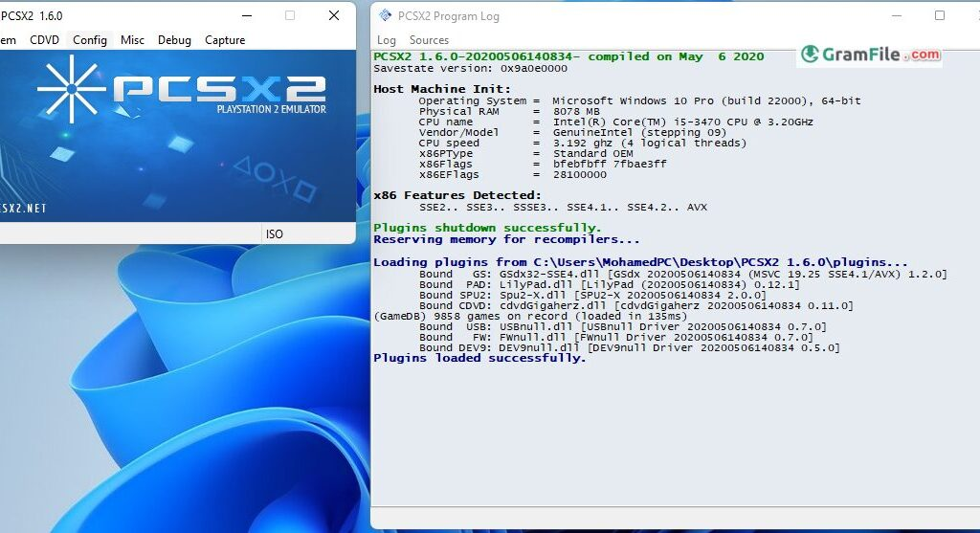Click the 'x86PType' log line
Viewport: 980px width, 533px height.
[x=525, y=154]
